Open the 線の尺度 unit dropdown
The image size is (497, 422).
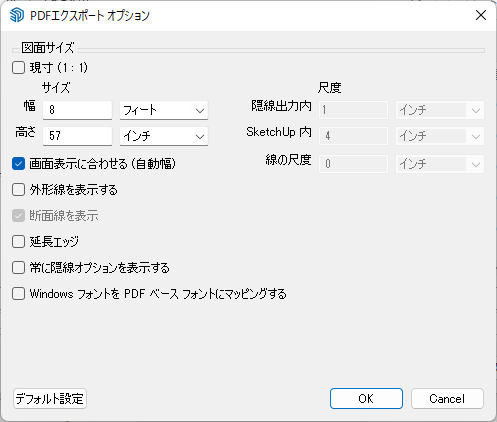click(x=440, y=164)
